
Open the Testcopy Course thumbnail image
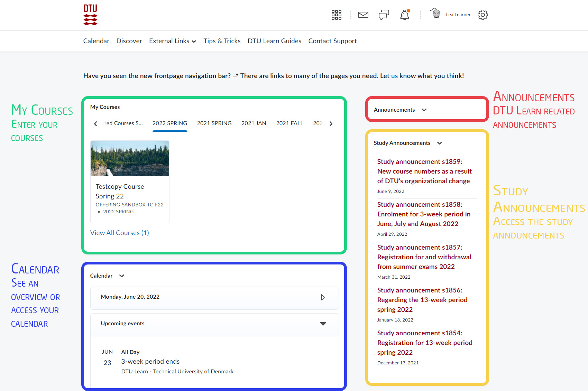coord(130,158)
